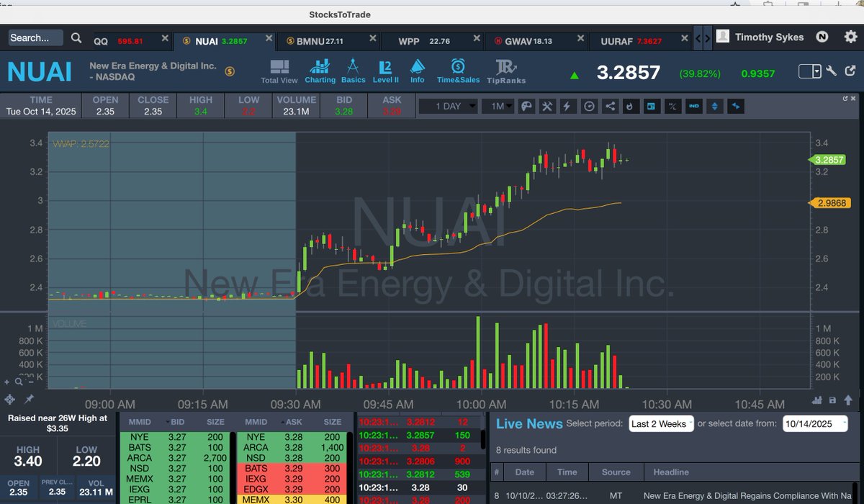
Task: Pin the panel with pushpin icon
Action: click(29, 399)
